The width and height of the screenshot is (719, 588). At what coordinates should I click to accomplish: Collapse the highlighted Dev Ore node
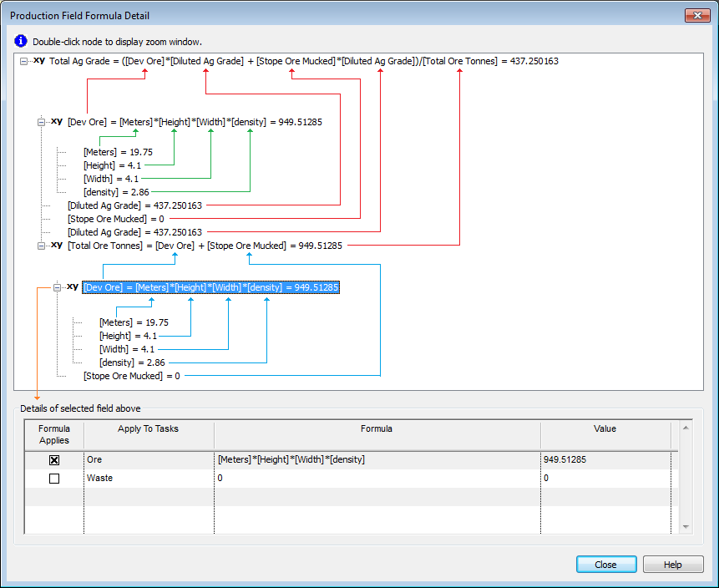pyautogui.click(x=57, y=287)
